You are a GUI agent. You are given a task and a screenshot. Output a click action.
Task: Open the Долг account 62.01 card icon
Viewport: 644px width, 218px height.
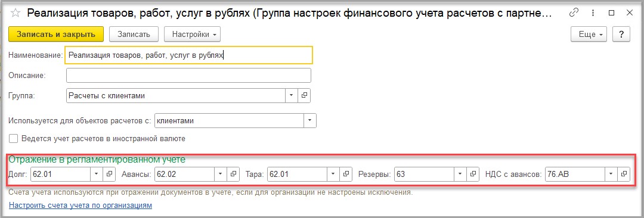click(x=110, y=174)
